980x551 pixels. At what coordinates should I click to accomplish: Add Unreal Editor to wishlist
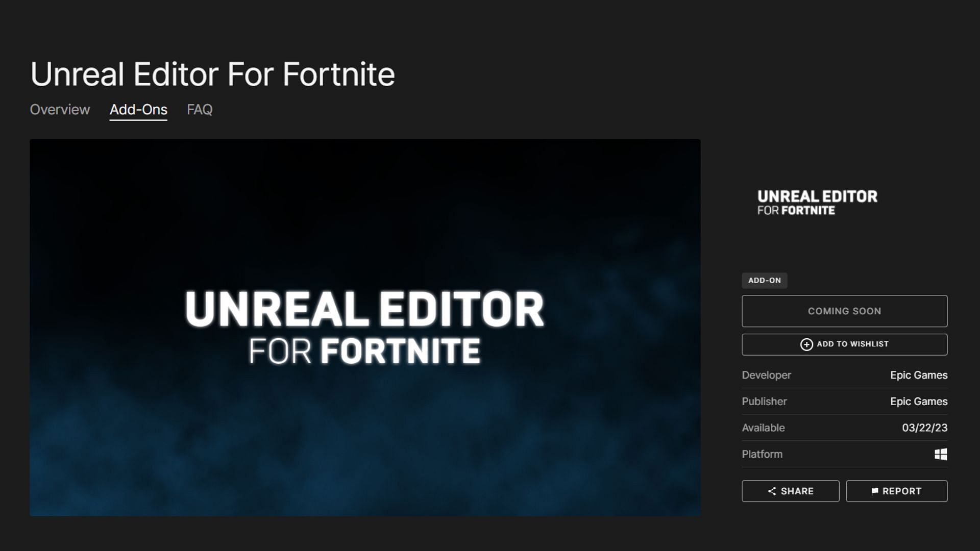[x=844, y=344]
